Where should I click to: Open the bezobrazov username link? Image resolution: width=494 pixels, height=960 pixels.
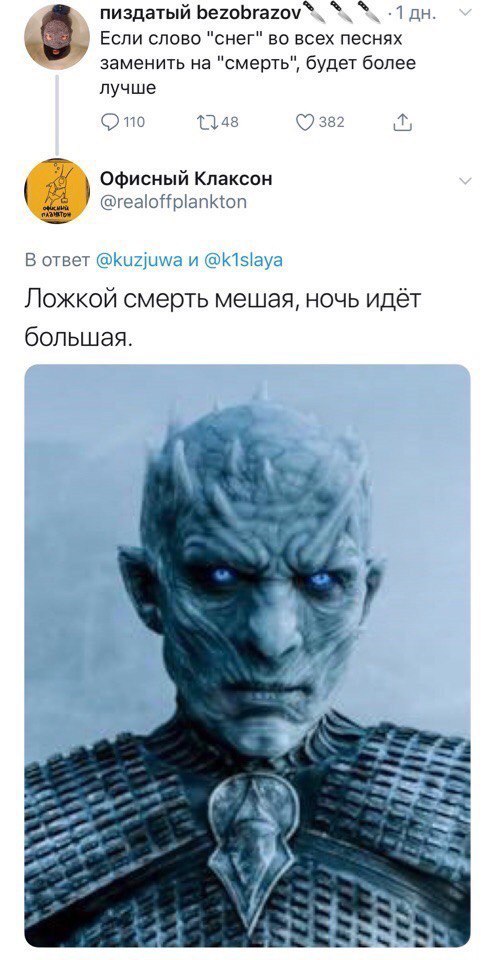coord(200,12)
